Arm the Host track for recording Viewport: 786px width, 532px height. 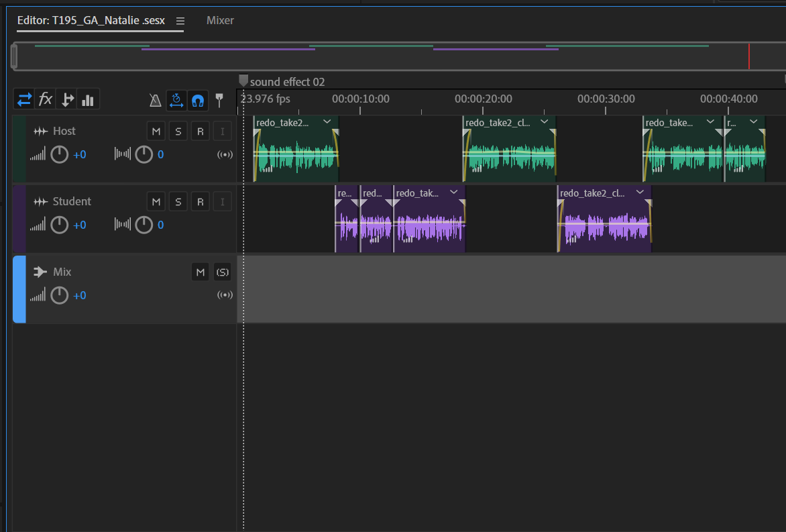[x=199, y=131]
